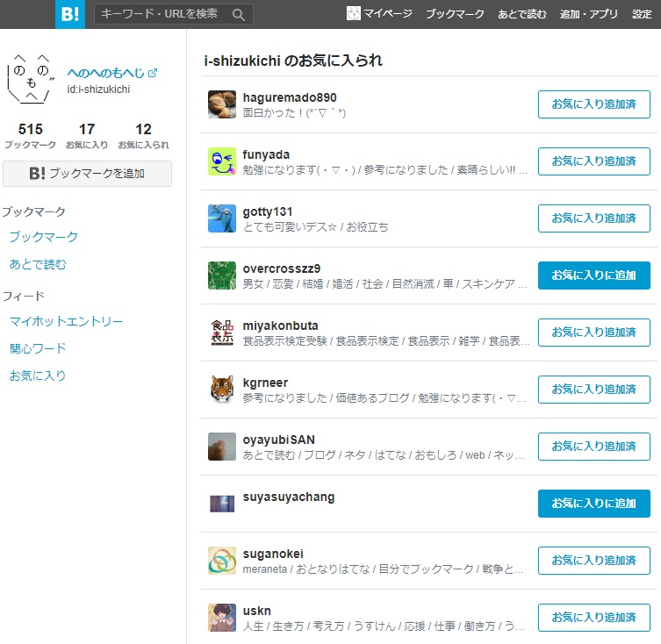Screen dimensions: 661x644
Task: Open the gotty131 username link
Action: [x=268, y=211]
